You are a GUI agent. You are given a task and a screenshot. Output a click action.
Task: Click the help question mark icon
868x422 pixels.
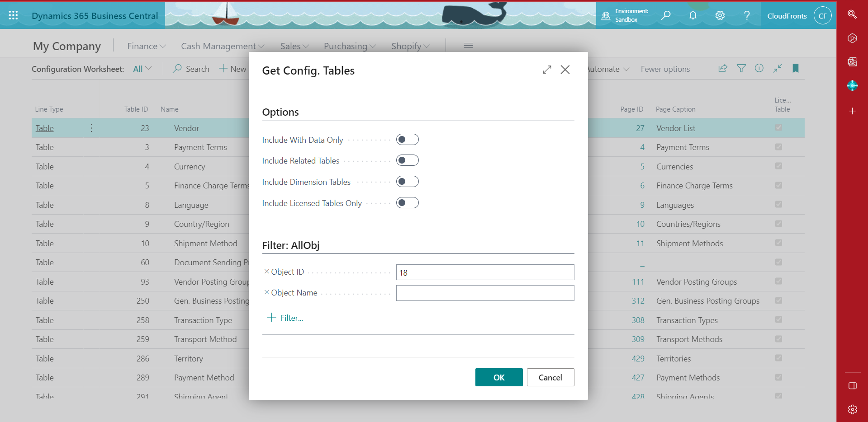[747, 15]
